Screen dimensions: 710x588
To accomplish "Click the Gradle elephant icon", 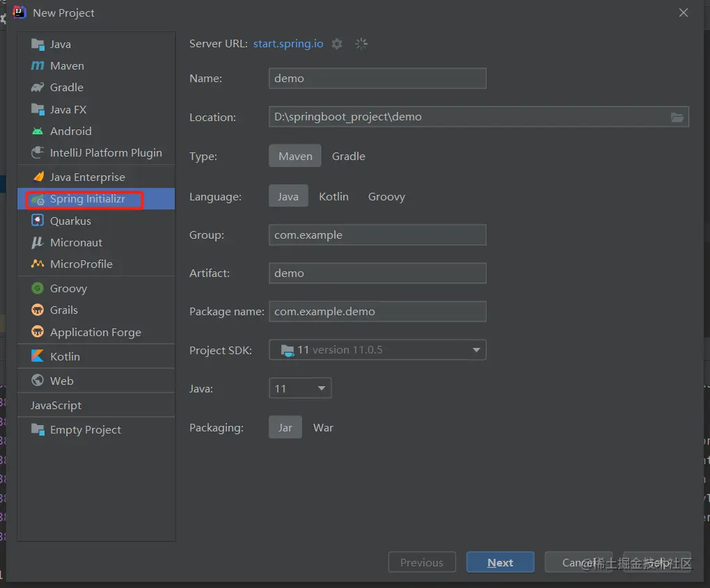I will coord(38,88).
